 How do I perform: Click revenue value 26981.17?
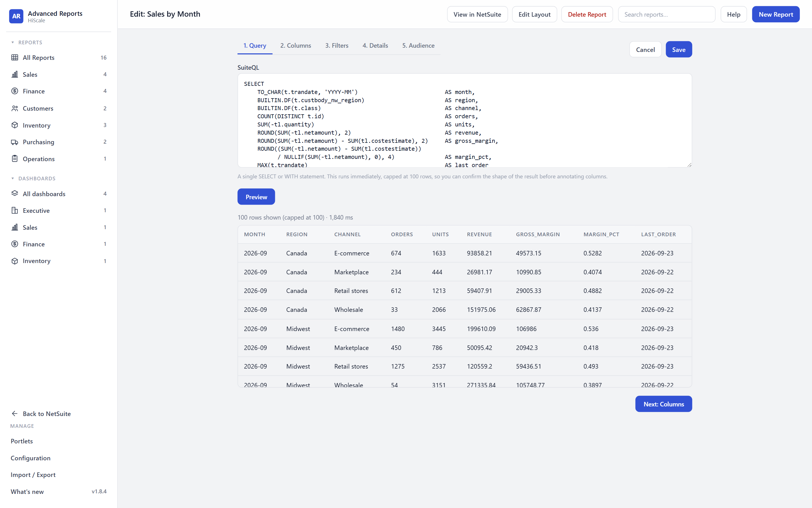click(x=479, y=272)
